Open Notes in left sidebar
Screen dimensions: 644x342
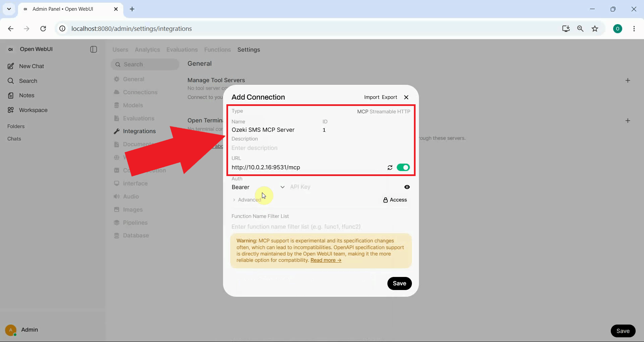coord(21,95)
